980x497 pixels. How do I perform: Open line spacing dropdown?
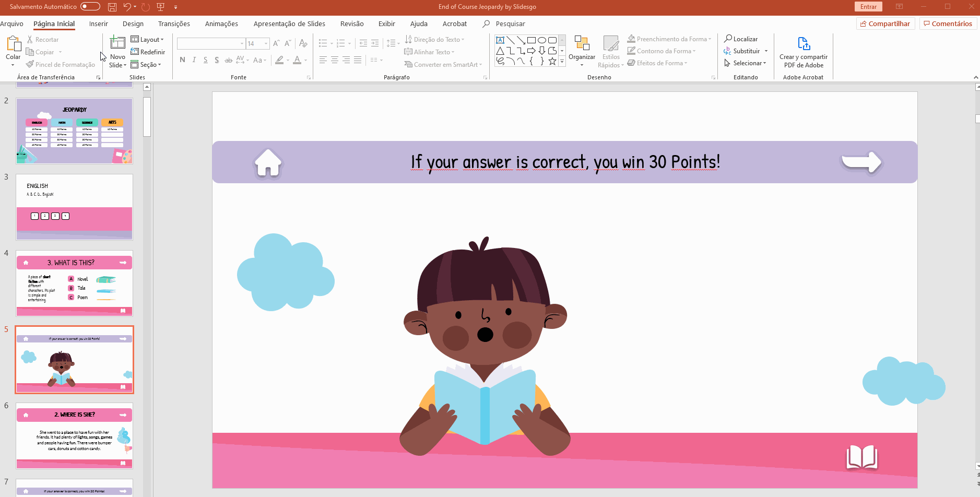[x=393, y=43]
